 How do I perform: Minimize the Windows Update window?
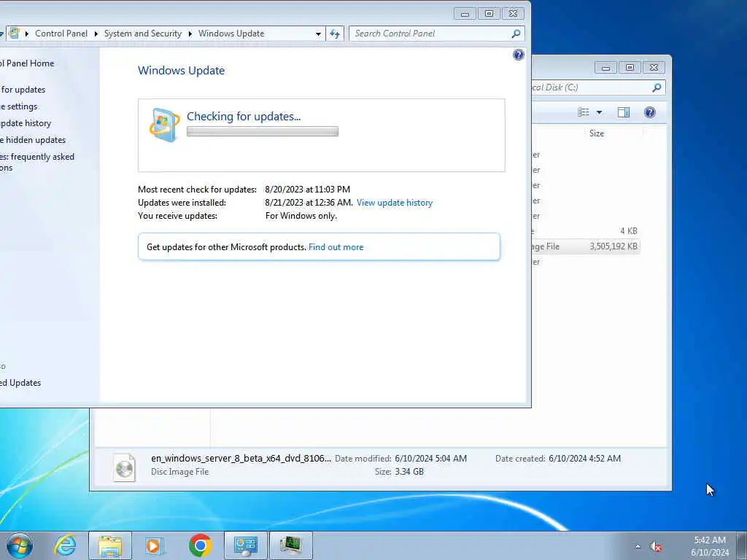pyautogui.click(x=465, y=14)
